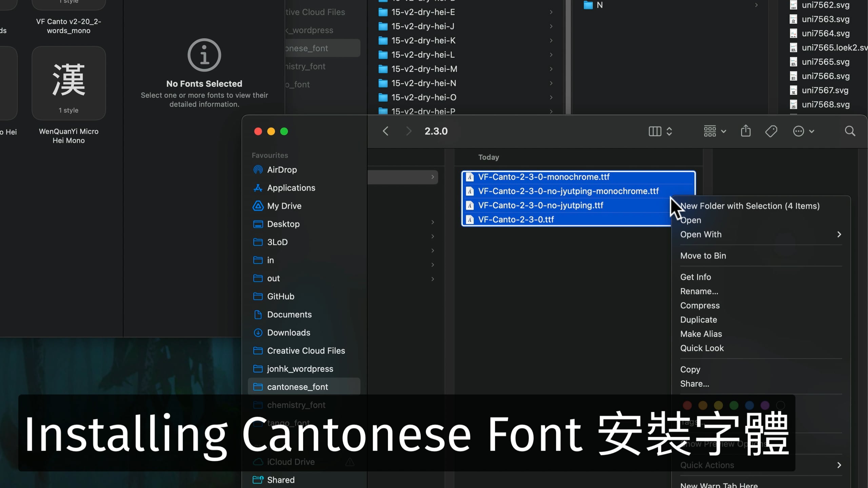Select file VF-Canto-2-3-0-monochrome.ttf

coord(544,177)
